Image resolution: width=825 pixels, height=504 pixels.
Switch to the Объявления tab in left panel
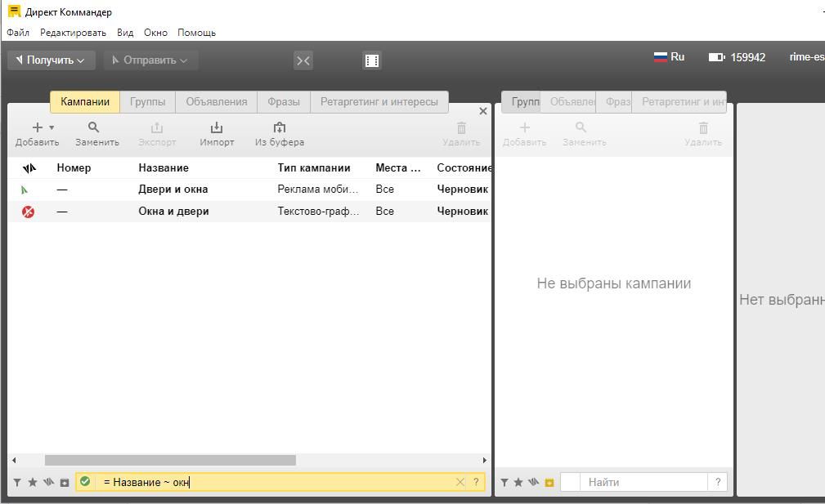(216, 102)
